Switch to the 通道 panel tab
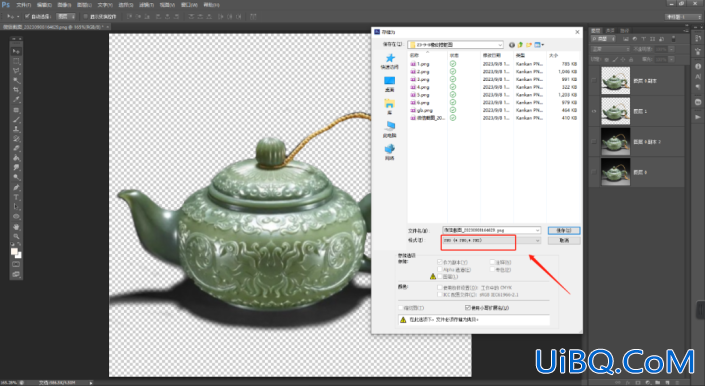705x386 pixels. tap(610, 31)
